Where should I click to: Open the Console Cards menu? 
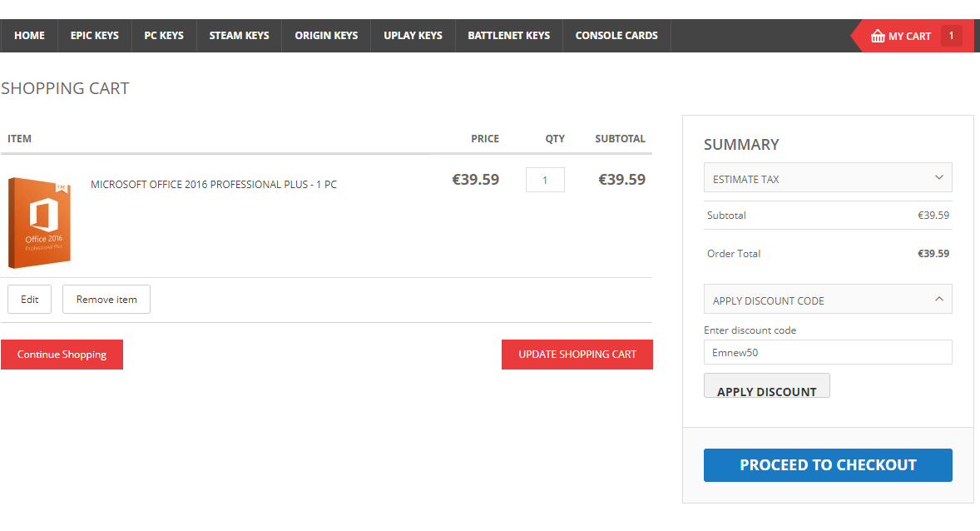tap(616, 36)
